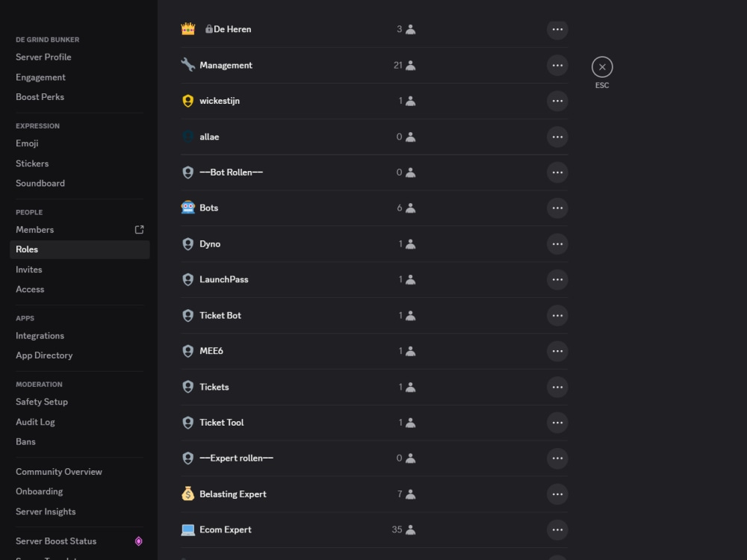
Task: Select the Belasting Expert role name
Action: tap(233, 494)
